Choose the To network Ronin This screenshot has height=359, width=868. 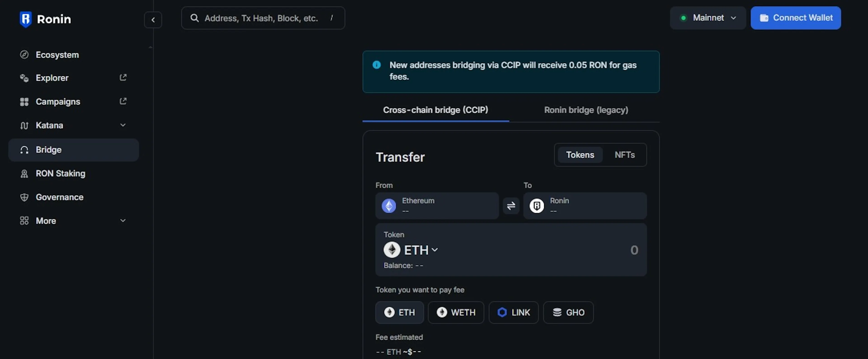(585, 206)
